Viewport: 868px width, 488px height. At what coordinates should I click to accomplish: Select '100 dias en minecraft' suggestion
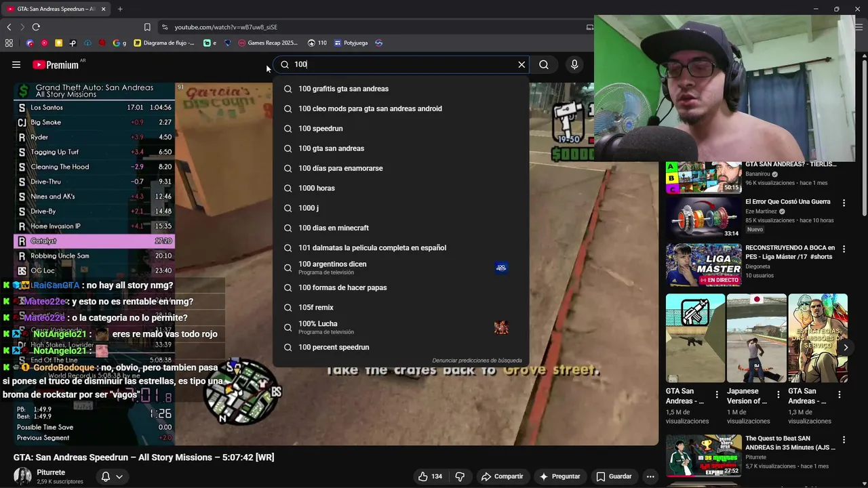(401, 228)
